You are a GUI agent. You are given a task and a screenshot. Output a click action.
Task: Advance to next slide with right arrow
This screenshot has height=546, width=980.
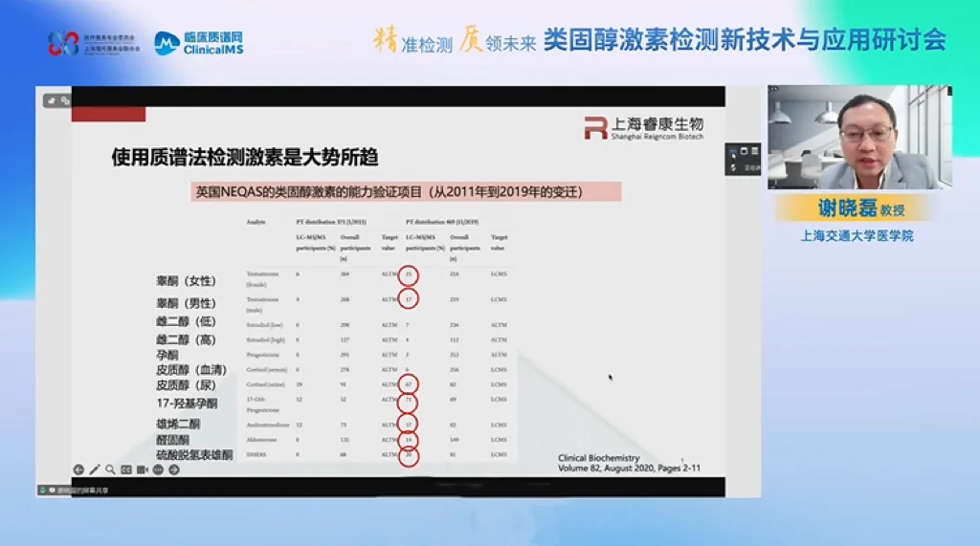[x=172, y=470]
